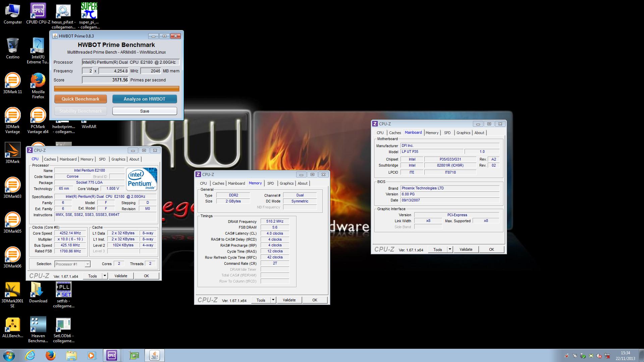The width and height of the screenshot is (644, 362).
Task: Launch 3DMark05 desktop shortcut
Action: (13, 223)
